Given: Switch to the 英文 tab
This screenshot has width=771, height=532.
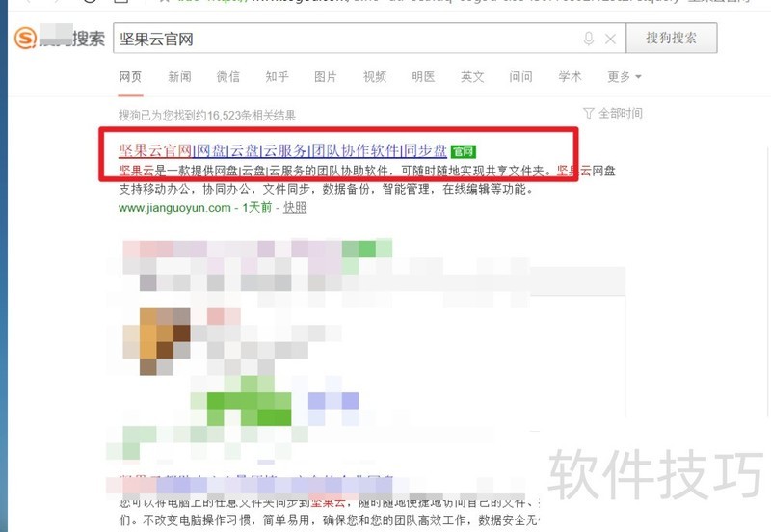Looking at the screenshot, I should pyautogui.click(x=472, y=77).
